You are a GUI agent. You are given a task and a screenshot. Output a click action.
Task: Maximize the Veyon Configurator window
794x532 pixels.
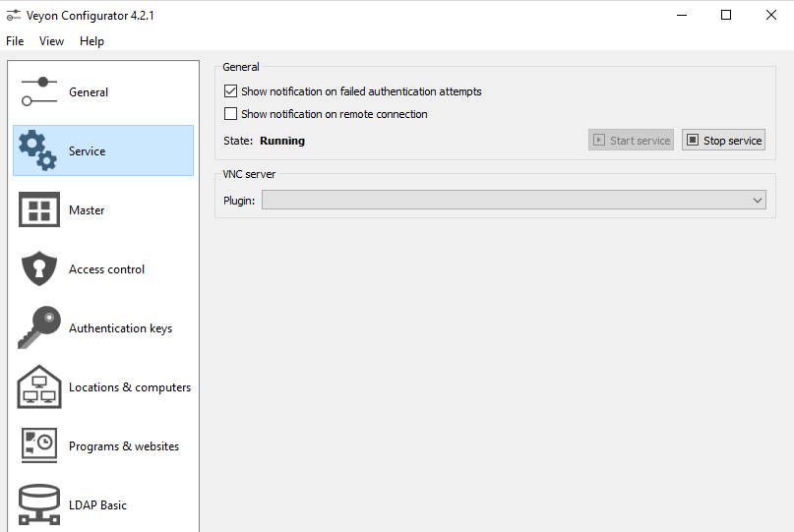pyautogui.click(x=726, y=15)
